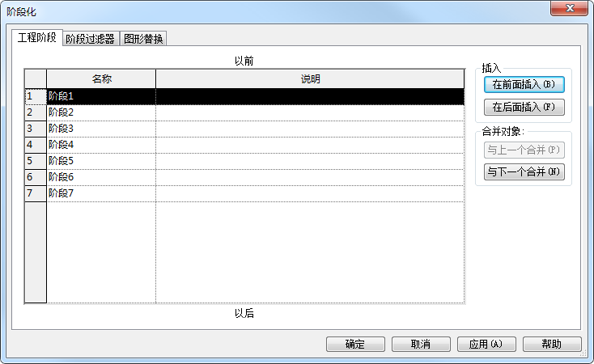Click the 阶段4 name cell
Image resolution: width=594 pixels, height=364 pixels.
click(x=101, y=145)
